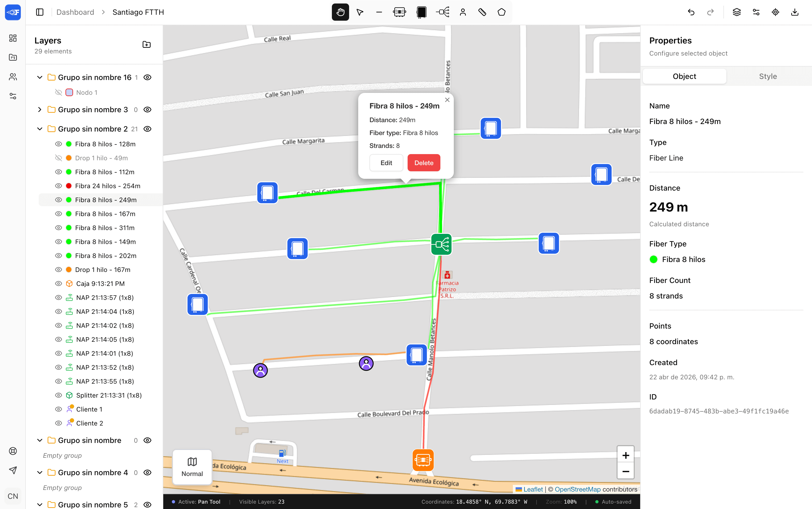The image size is (812, 509).
Task: Open the CN user avatar
Action: pyautogui.click(x=13, y=496)
